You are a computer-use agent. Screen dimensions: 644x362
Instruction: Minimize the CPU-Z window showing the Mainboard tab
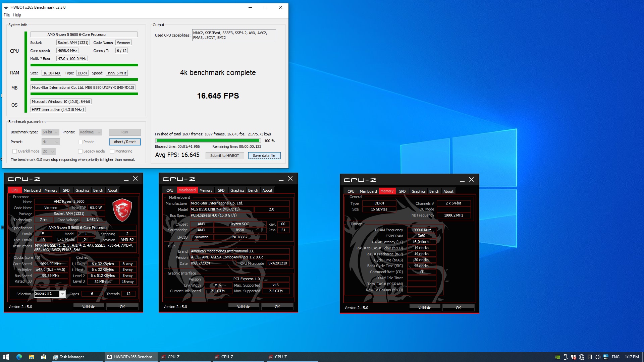pos(281,179)
